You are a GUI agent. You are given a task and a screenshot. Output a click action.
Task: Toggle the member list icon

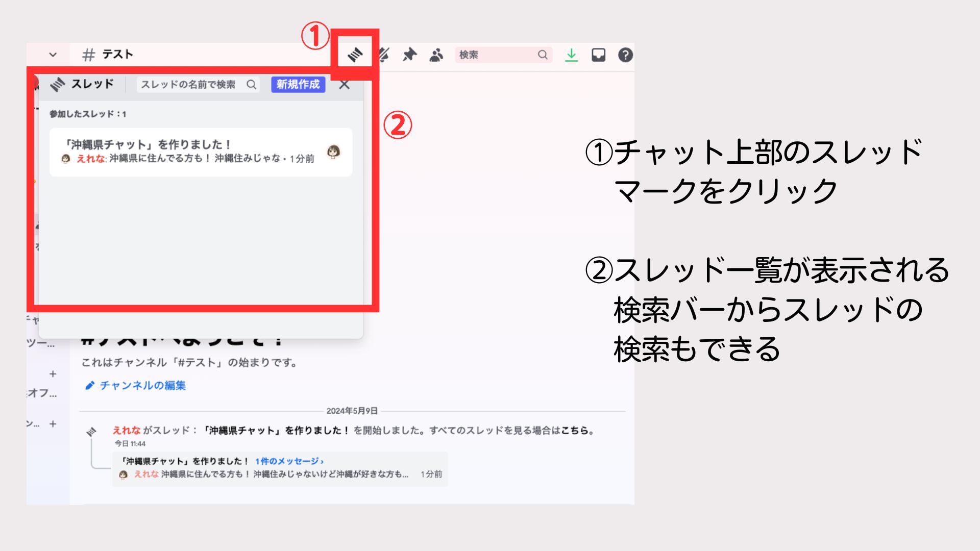tap(436, 55)
